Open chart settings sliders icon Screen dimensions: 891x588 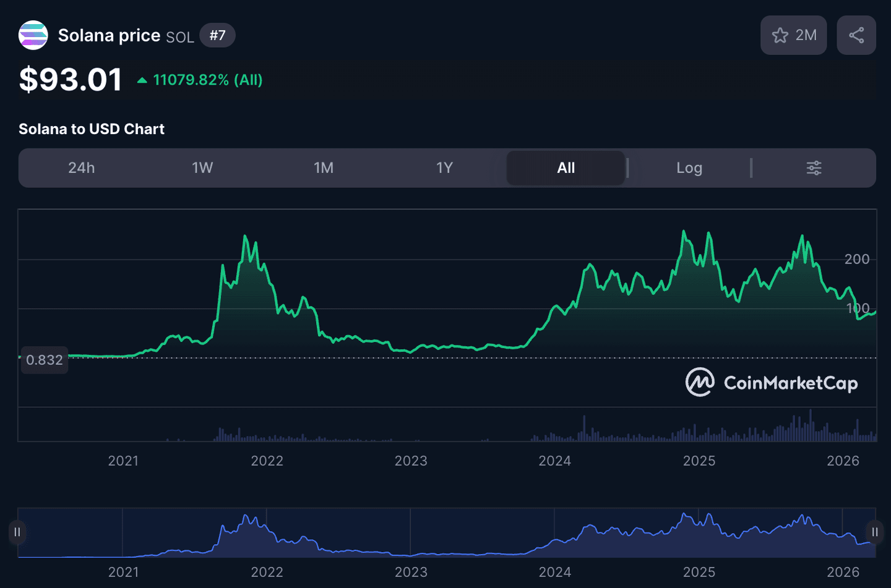[x=814, y=168]
